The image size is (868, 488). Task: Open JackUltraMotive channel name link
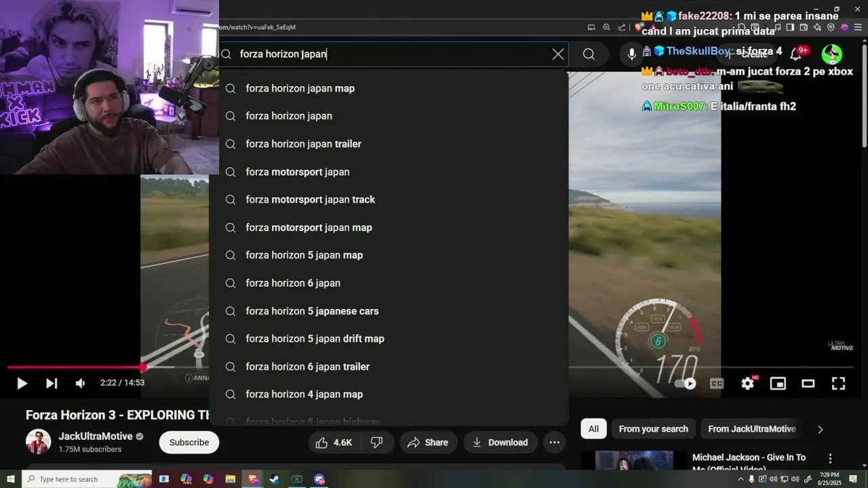tap(96, 436)
